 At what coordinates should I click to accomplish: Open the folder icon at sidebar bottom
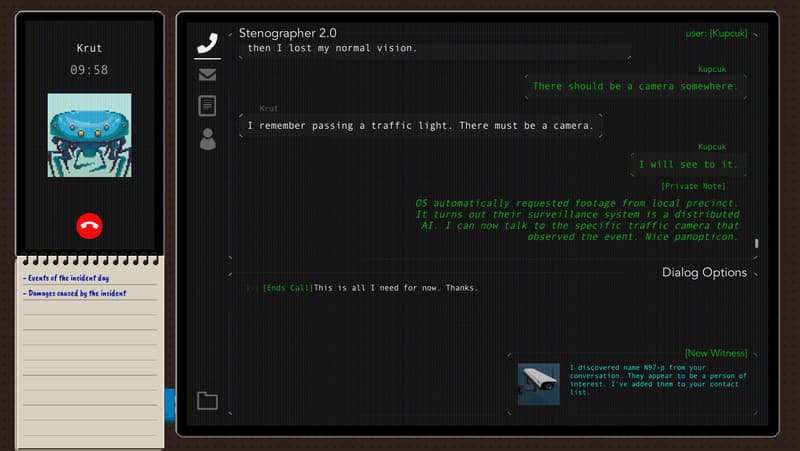(207, 401)
